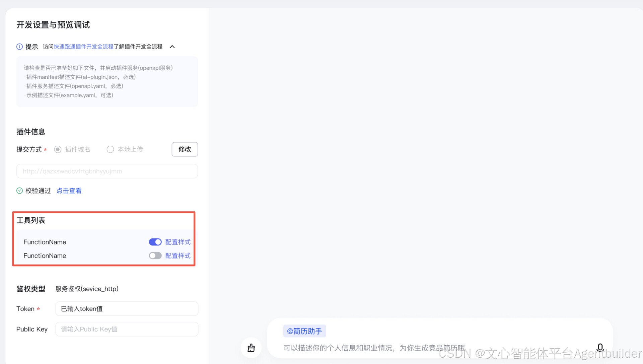
Task: Click the 工具列表 section heading
Action: click(x=31, y=220)
